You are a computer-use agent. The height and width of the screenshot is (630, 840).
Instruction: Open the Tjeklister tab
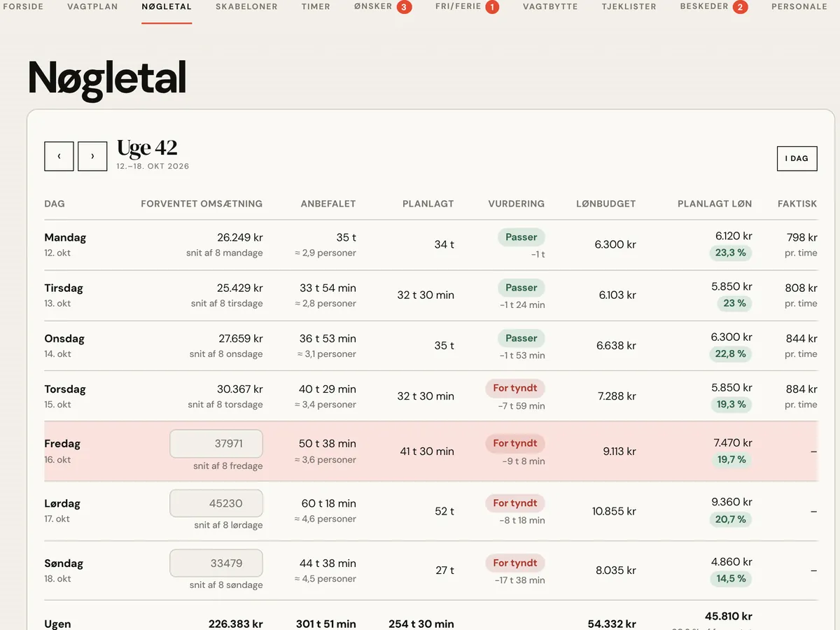click(x=629, y=6)
